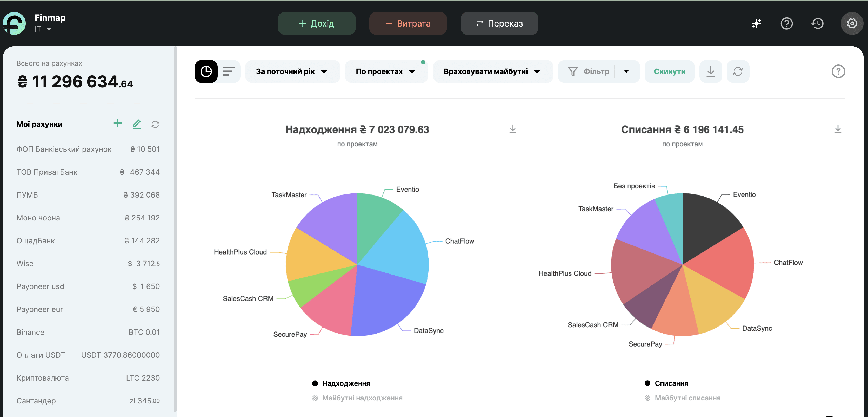Select Сантандер account row
The image size is (868, 417).
[88, 401]
